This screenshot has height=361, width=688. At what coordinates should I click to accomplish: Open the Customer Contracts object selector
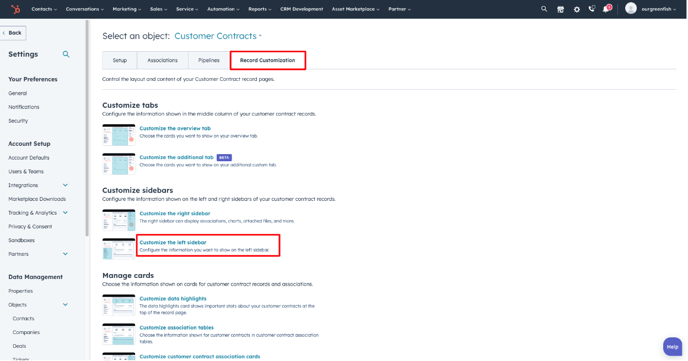click(218, 36)
